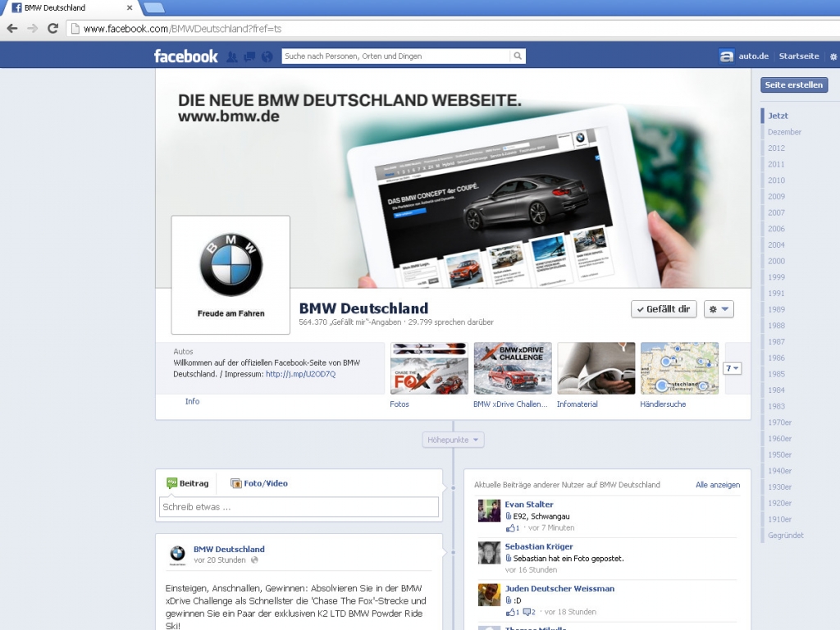Expand more page apps with 7 dropdown
This screenshot has height=630, width=840.
point(733,368)
